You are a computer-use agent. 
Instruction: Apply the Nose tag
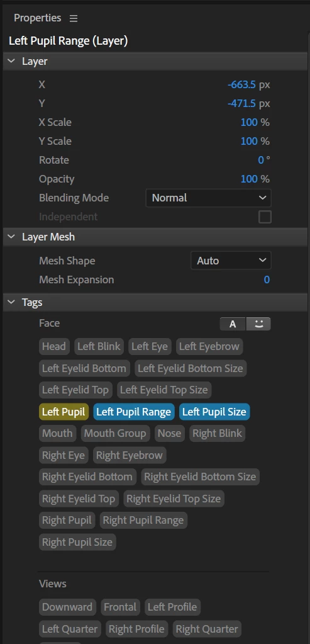(169, 433)
